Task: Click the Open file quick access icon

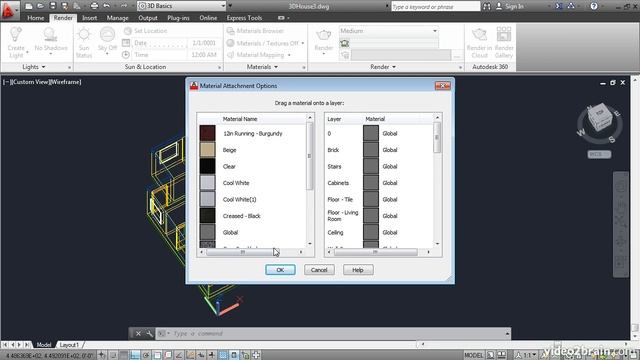Action: click(40, 6)
